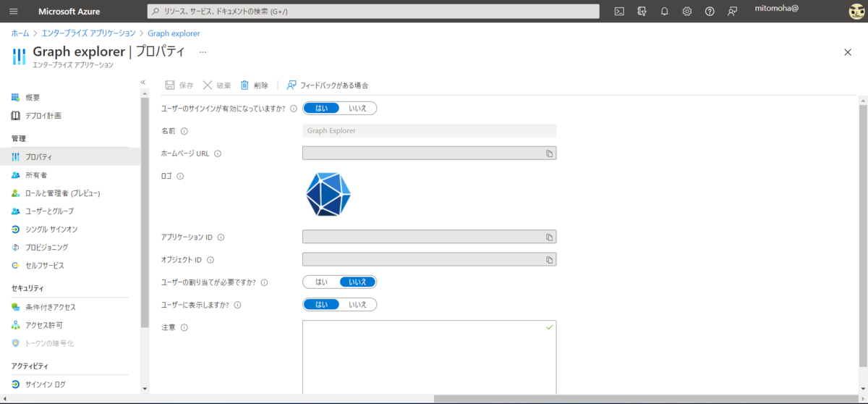Open the directory and subscription filter icon
This screenshot has width=868, height=404.
pyautogui.click(x=642, y=12)
